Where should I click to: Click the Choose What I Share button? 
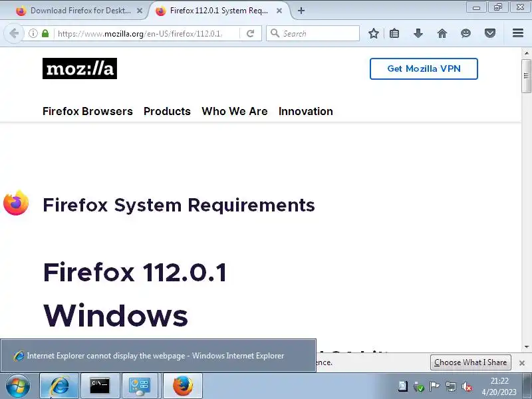tap(471, 362)
